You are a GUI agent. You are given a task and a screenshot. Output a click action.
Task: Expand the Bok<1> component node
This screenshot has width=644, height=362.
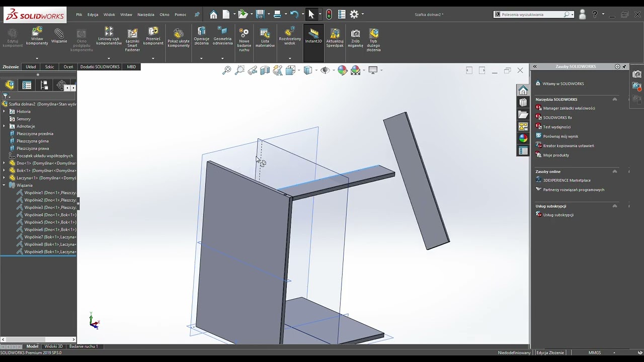4,170
